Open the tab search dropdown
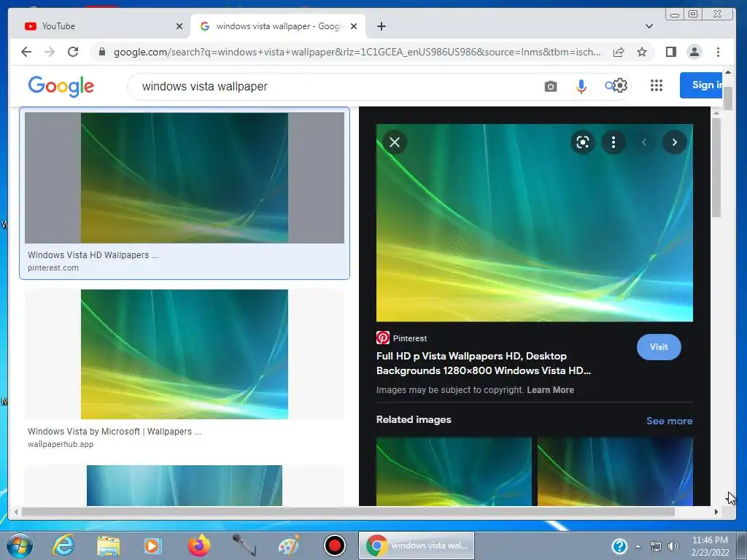The image size is (747, 560). coord(649,26)
